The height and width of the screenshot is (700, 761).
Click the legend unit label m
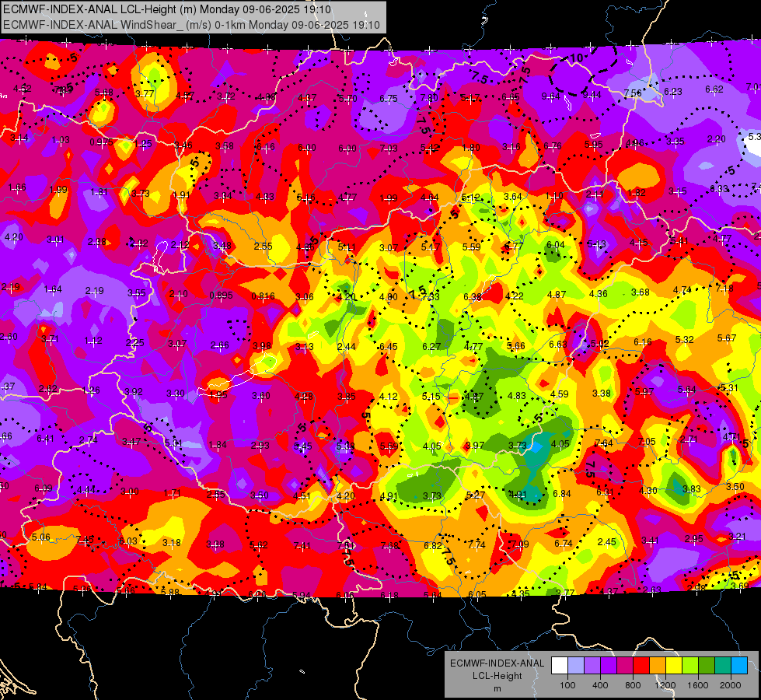(x=497, y=689)
